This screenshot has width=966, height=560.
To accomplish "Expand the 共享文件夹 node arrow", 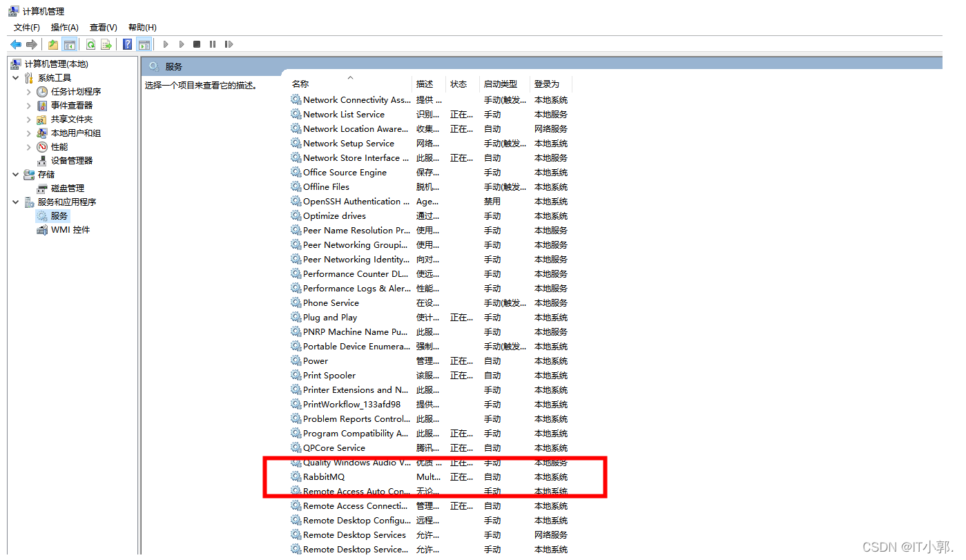I will tap(28, 119).
